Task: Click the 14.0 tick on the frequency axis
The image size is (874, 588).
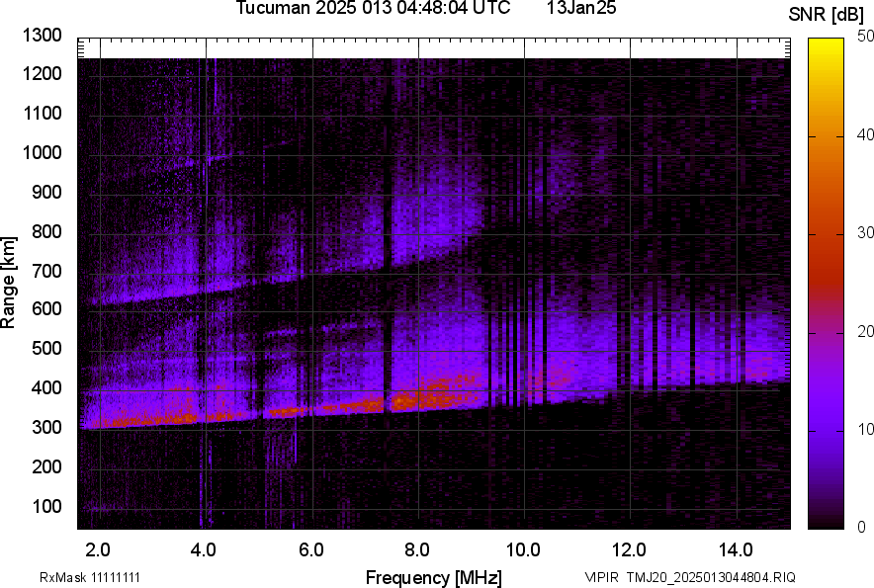Action: click(737, 549)
